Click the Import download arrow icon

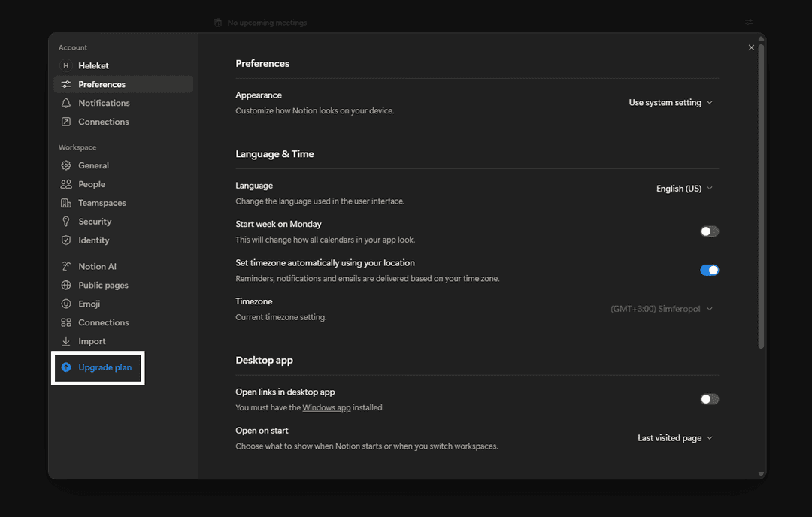point(66,341)
